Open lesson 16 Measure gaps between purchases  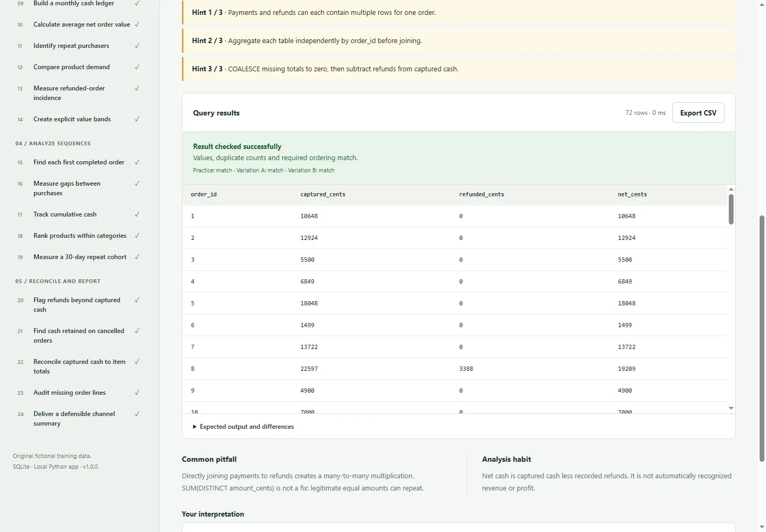(x=79, y=188)
